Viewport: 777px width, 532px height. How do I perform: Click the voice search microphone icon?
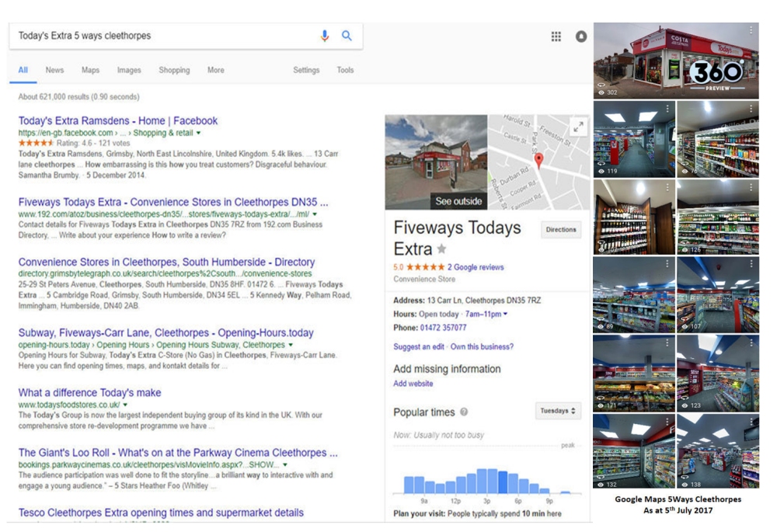point(325,36)
